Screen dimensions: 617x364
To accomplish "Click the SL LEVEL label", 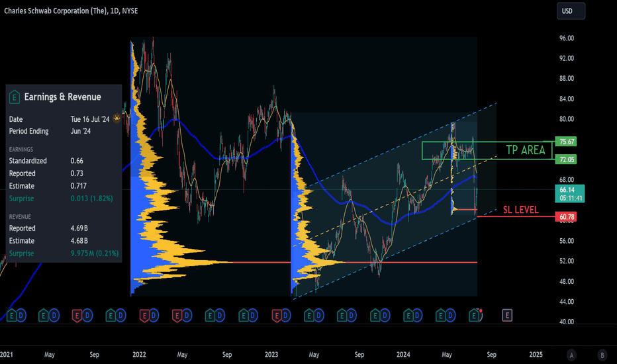I will pyautogui.click(x=520, y=210).
